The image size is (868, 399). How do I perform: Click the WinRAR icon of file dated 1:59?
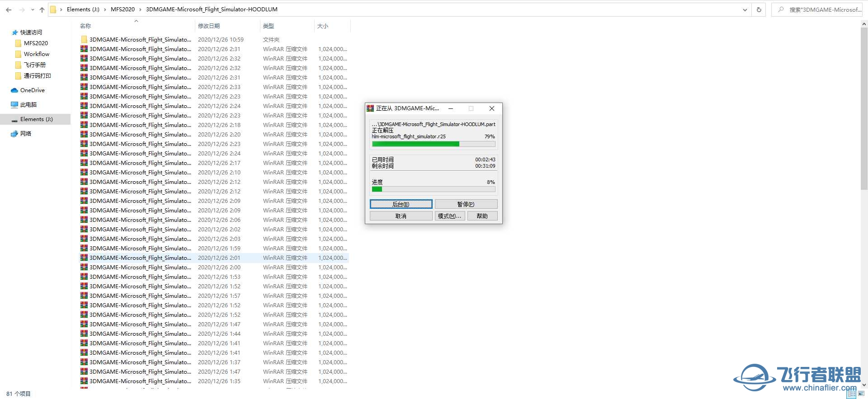pos(84,248)
